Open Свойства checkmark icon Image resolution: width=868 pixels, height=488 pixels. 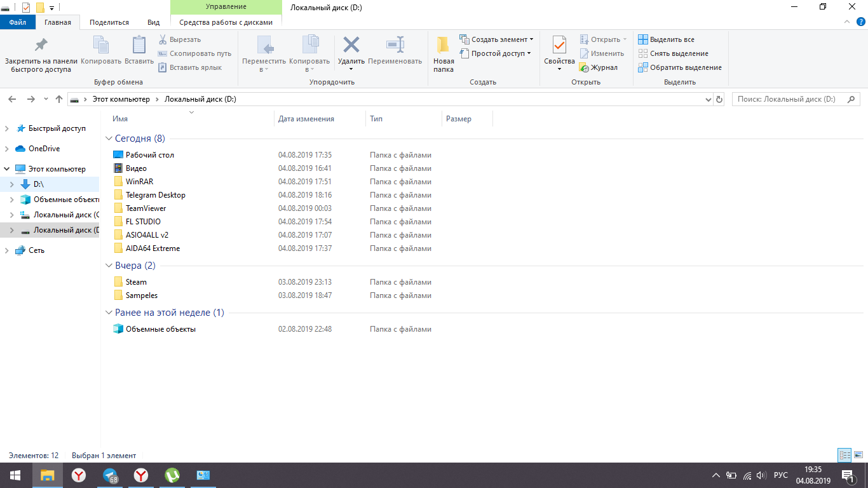point(559,45)
